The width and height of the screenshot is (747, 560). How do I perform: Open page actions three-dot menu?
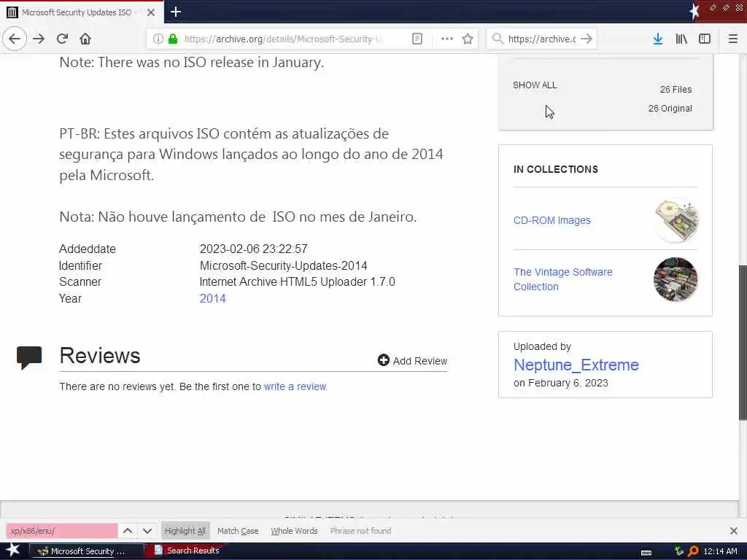(447, 39)
